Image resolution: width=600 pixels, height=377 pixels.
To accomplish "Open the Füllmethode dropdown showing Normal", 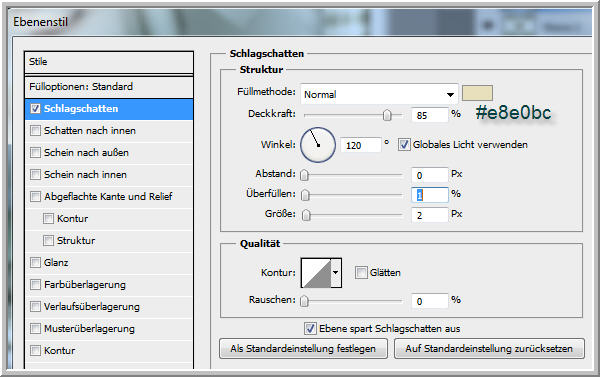I will (379, 94).
